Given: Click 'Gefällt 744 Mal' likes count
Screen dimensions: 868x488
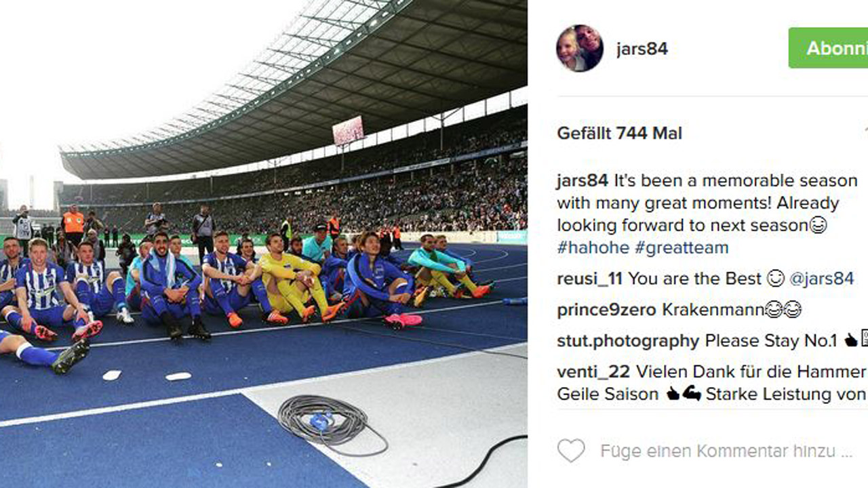Looking at the screenshot, I should click(620, 133).
